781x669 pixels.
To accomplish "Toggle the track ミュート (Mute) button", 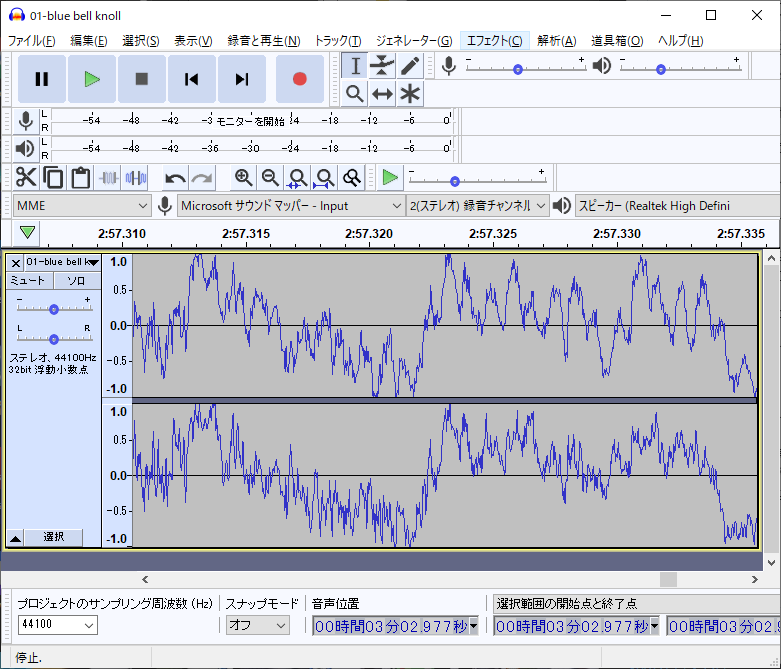I will pos(29,280).
